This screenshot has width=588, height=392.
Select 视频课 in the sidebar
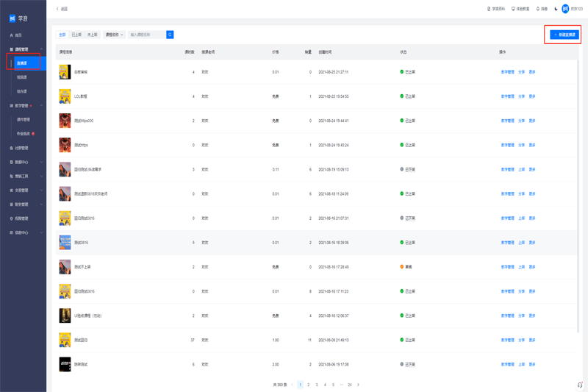click(x=22, y=77)
